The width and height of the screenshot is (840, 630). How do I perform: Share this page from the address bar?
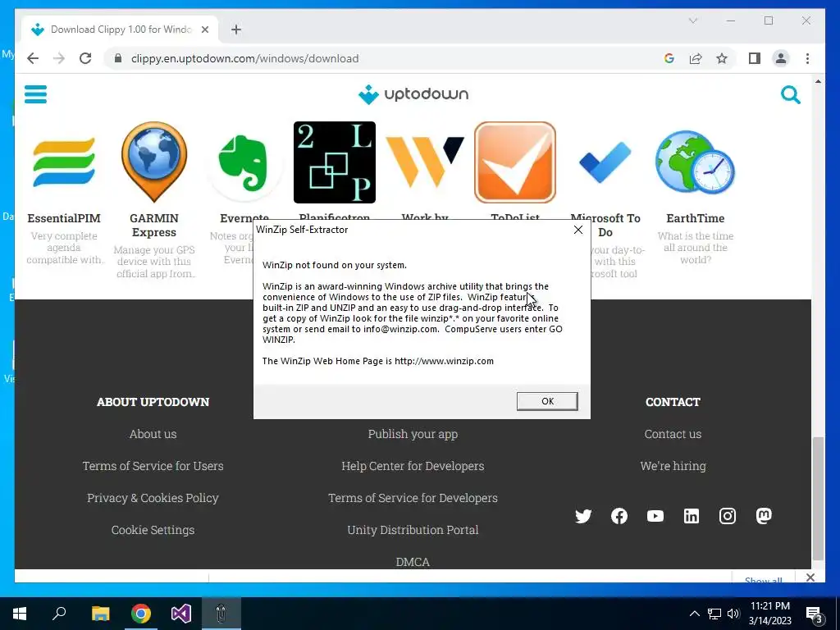coord(696,58)
